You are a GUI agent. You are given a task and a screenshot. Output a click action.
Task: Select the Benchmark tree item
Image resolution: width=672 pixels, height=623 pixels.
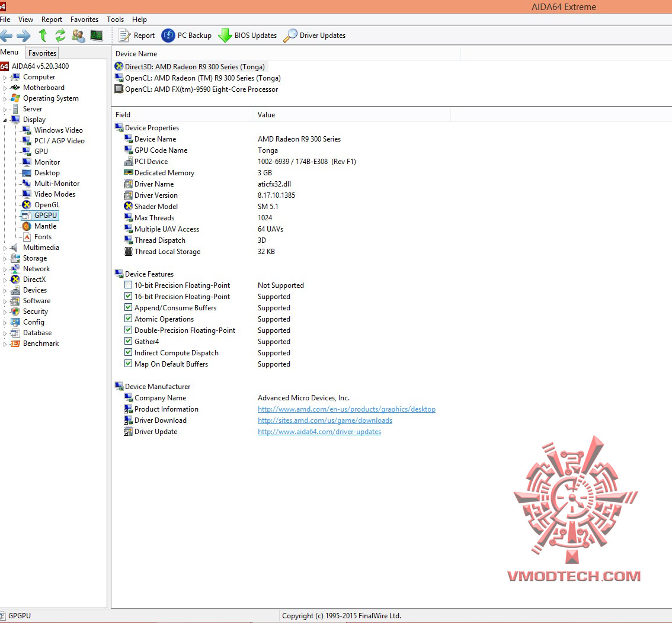tap(41, 343)
